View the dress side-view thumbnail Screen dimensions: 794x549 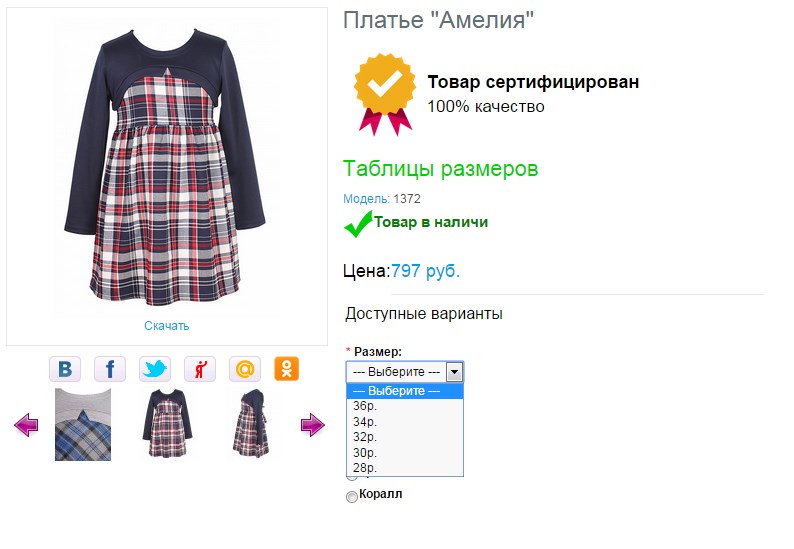251,423
